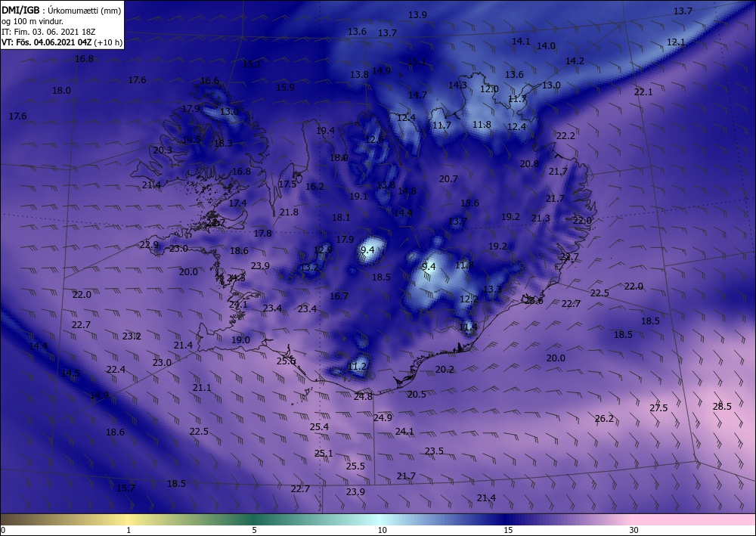Click the 20.3 map value
Viewport: 756px width, 536px height.
pyautogui.click(x=163, y=150)
